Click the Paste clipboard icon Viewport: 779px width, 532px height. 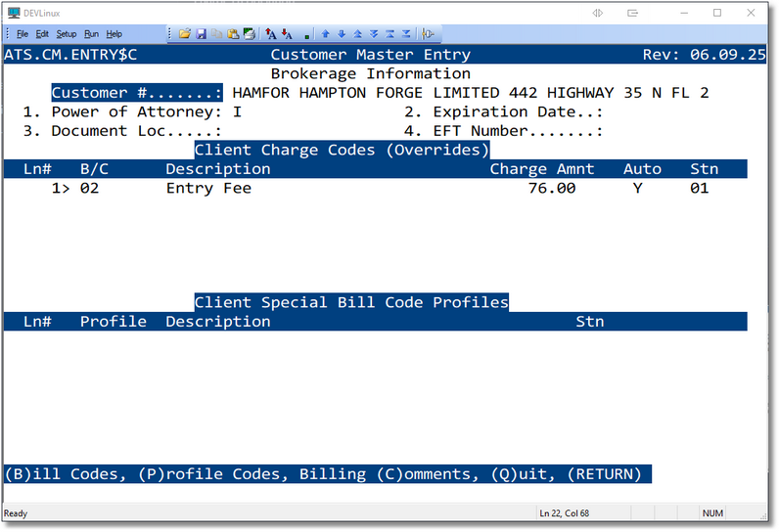[233, 34]
